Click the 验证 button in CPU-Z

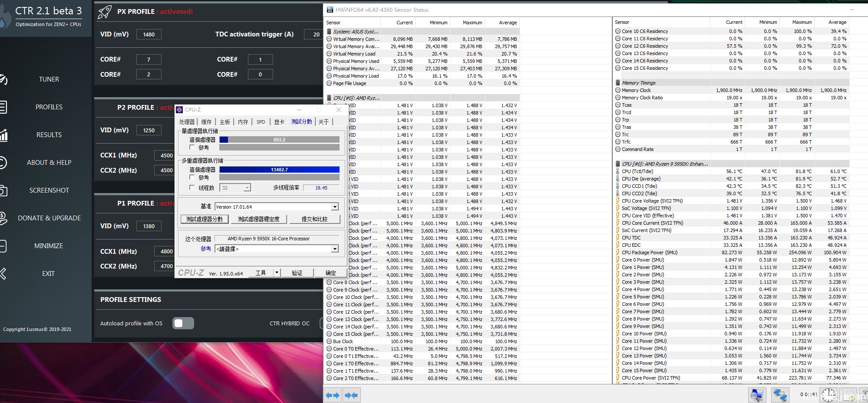click(x=297, y=273)
